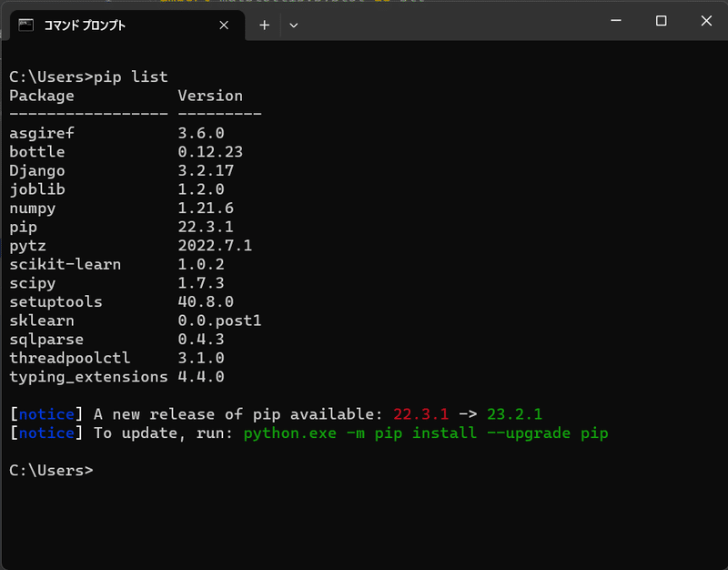This screenshot has width=728, height=570.
Task: Click the 'typing_extensions' package name
Action: (88, 377)
